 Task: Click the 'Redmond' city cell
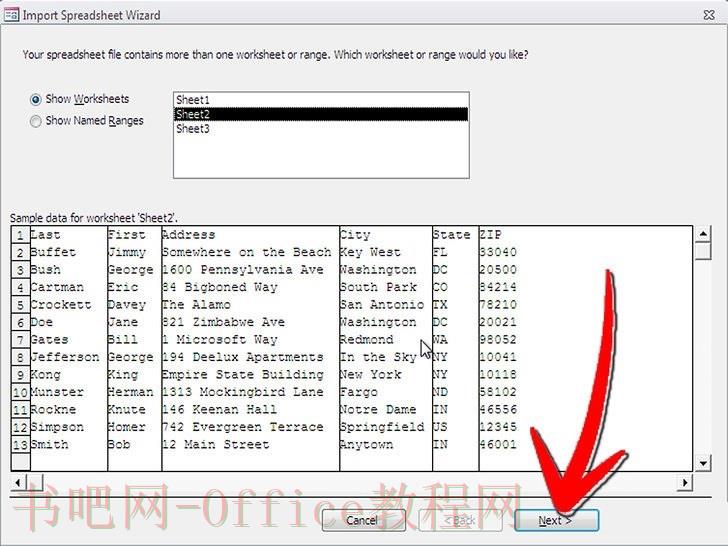click(x=386, y=340)
